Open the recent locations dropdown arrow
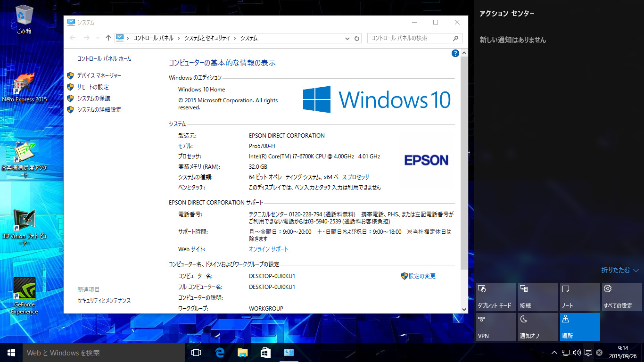Screen dimensions: 644x362 pyautogui.click(x=98, y=38)
